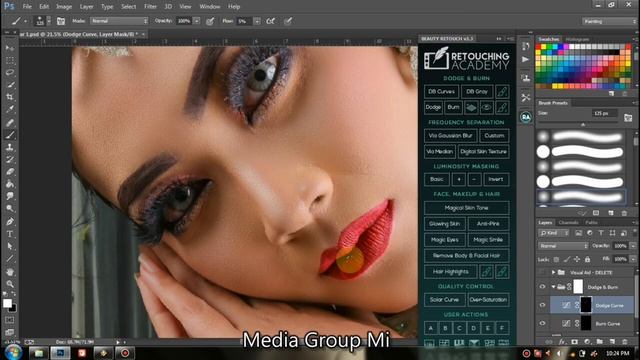
Task: Select the Rectangular Marquee tool
Action: coord(10,60)
